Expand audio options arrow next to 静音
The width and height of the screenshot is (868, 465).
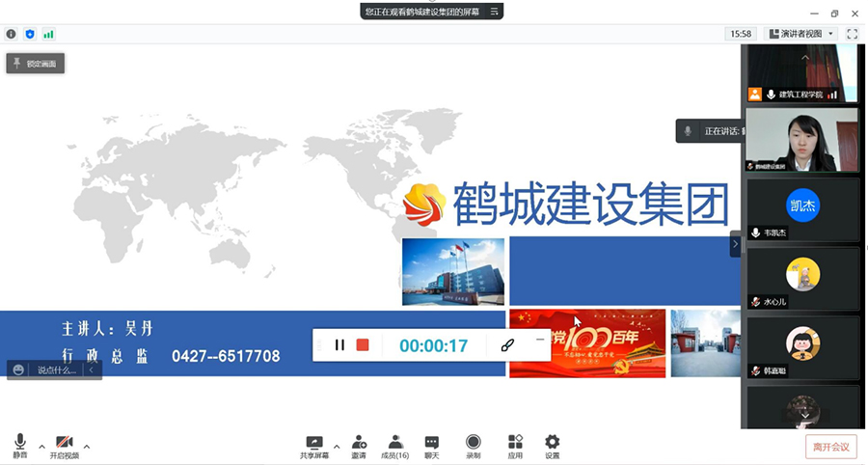click(x=41, y=447)
